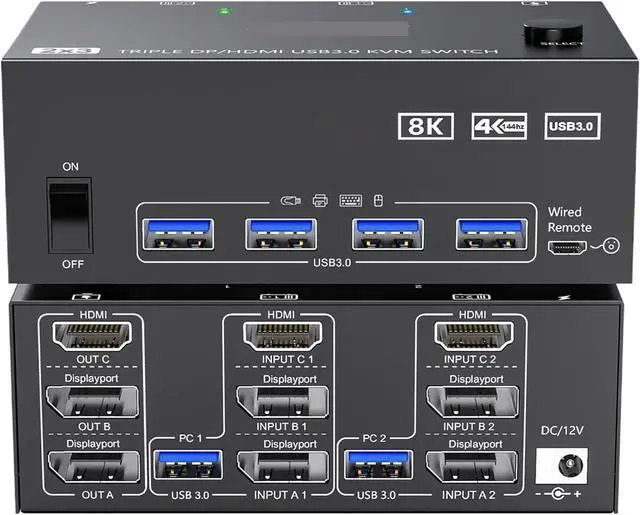The height and width of the screenshot is (515, 640).
Task: Click the printer icon above the USB ports
Action: (320, 200)
